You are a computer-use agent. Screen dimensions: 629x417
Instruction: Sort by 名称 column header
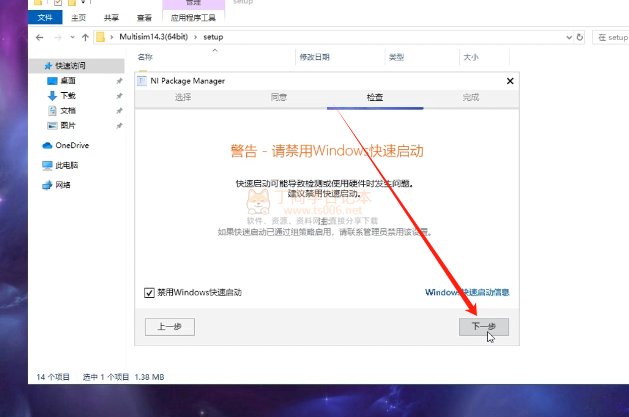click(145, 57)
